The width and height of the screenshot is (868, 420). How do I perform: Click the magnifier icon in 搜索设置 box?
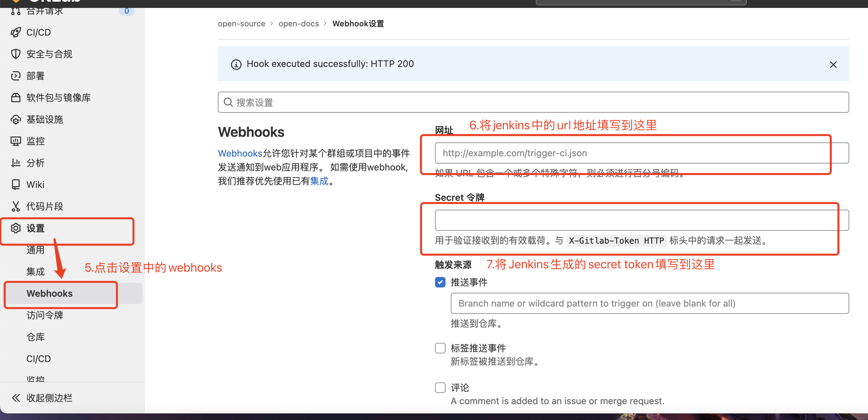click(x=228, y=102)
